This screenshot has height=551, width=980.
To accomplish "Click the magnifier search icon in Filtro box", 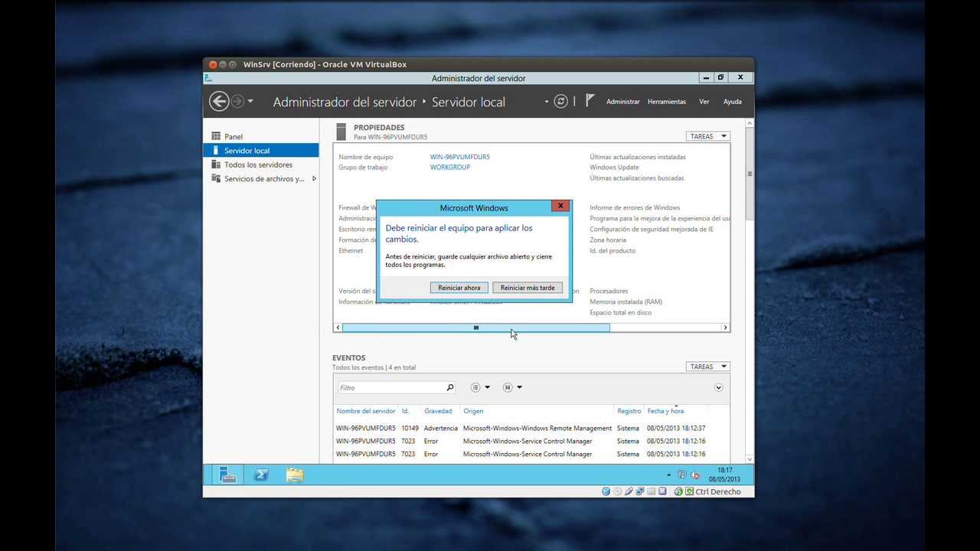I will [450, 388].
